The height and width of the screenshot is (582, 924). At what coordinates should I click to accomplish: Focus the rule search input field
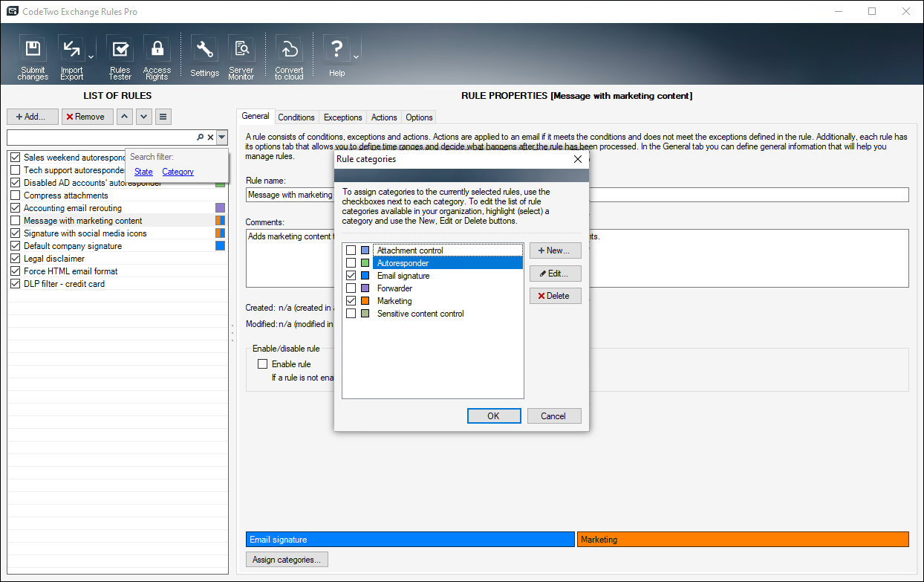(101, 138)
